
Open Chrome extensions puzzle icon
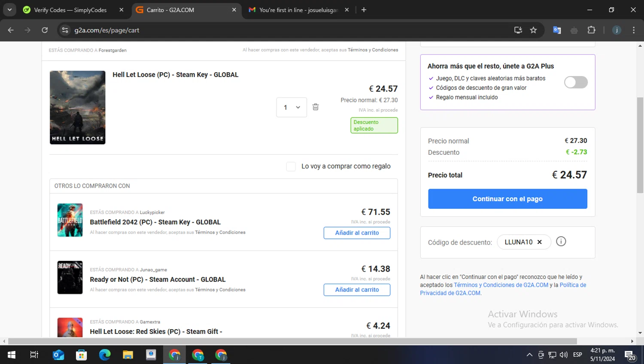coord(591,30)
